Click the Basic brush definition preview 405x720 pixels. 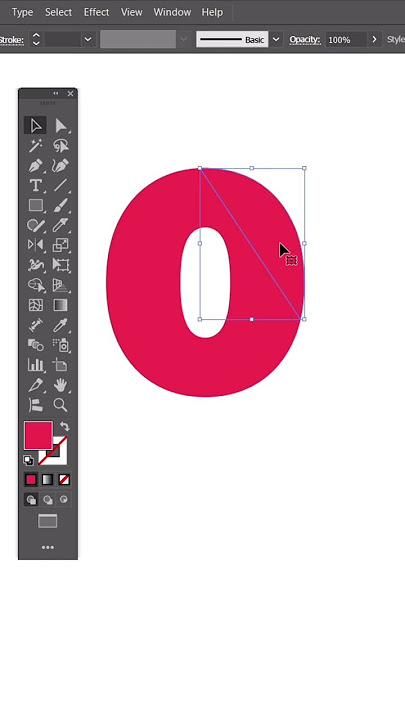pos(232,39)
